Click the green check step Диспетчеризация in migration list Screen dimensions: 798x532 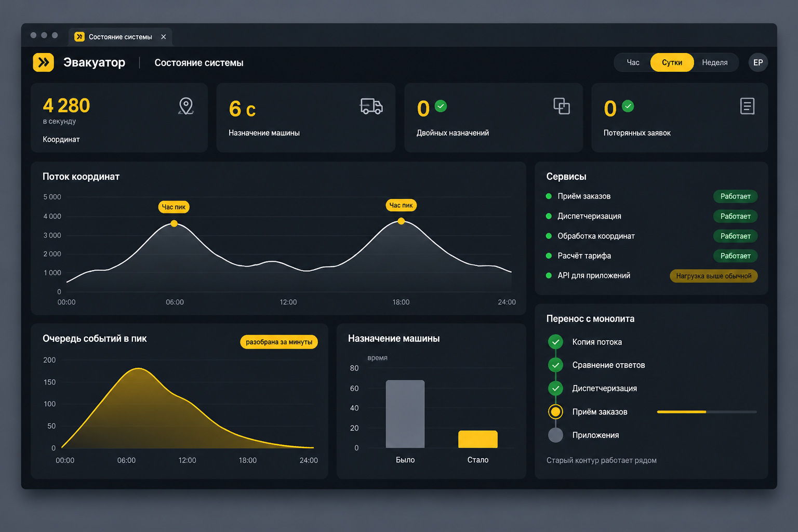(555, 388)
